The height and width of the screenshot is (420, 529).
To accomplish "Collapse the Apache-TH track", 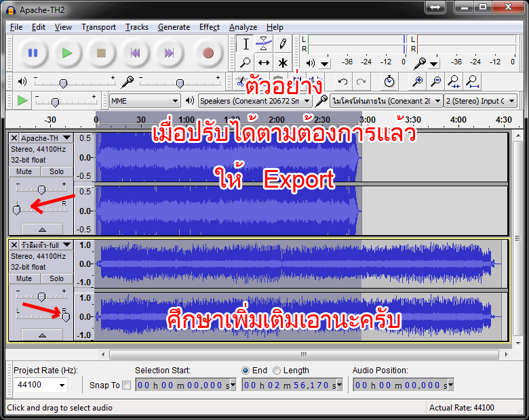I will click(x=42, y=229).
